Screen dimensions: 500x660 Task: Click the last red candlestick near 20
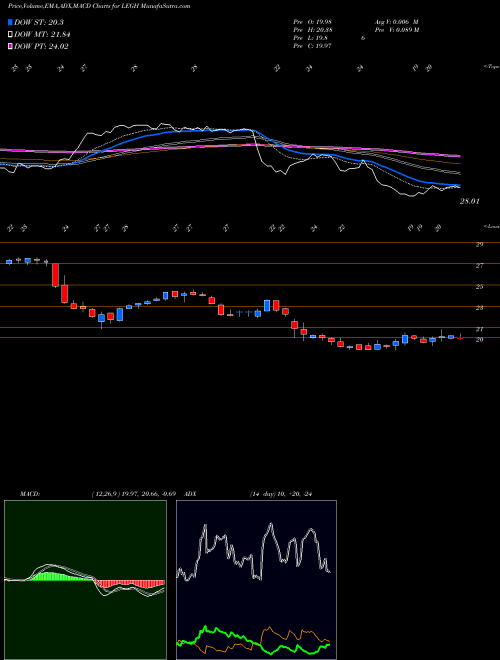click(460, 338)
